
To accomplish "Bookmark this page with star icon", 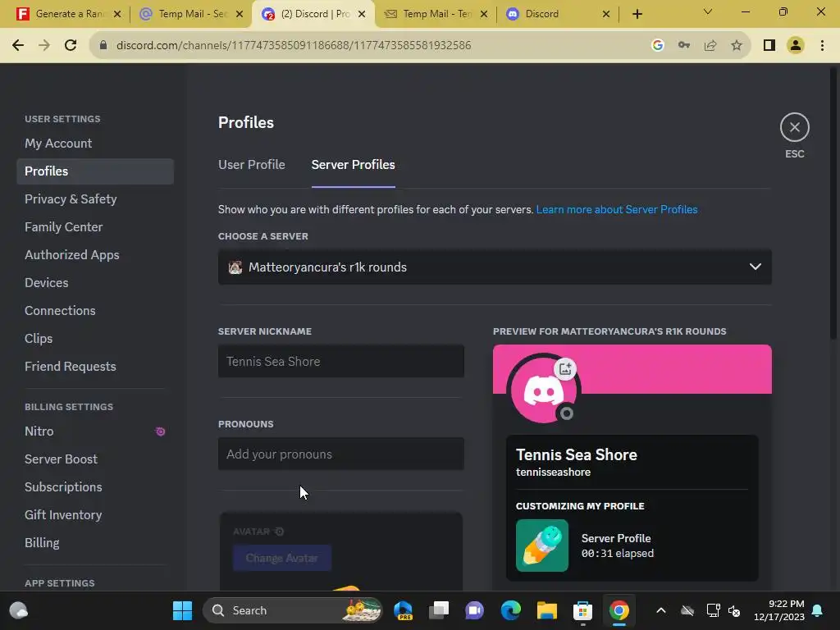I will pos(737,46).
